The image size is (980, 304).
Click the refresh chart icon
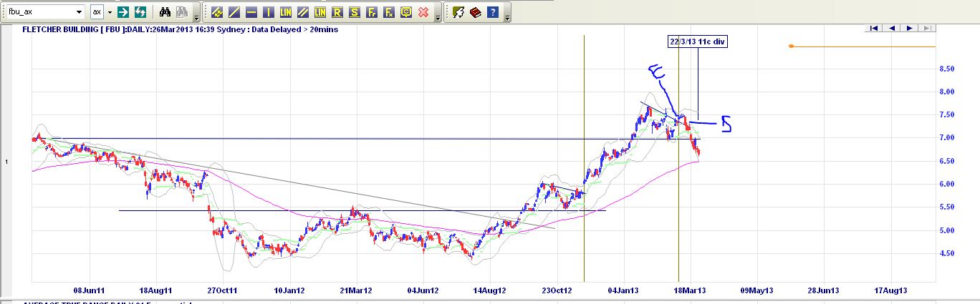[140, 12]
